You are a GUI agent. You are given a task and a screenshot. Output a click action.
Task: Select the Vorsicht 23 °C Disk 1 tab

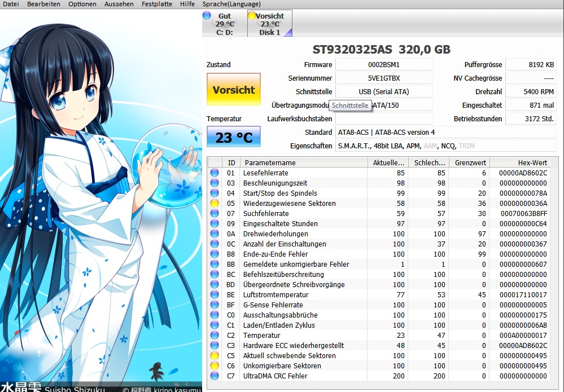coord(270,24)
